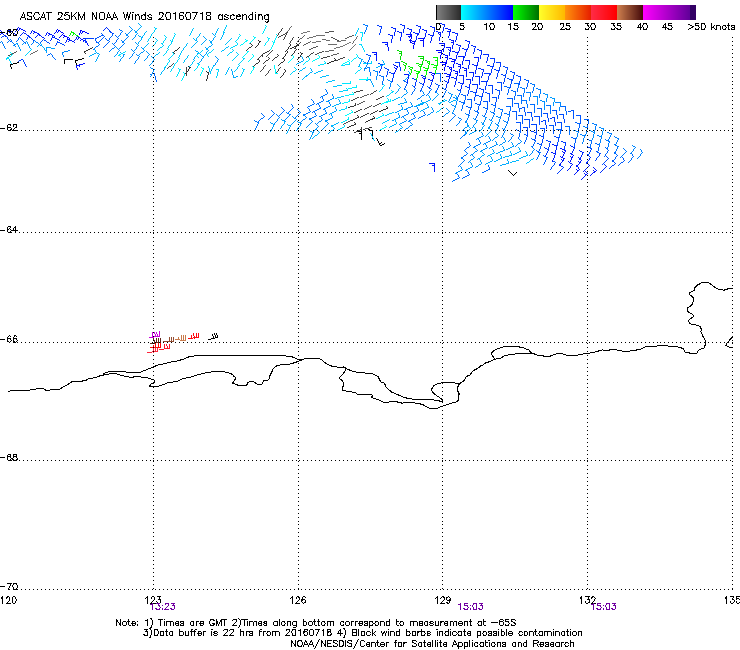Click the '30' legend scale label
The width and height of the screenshot is (740, 650).
coord(590,27)
